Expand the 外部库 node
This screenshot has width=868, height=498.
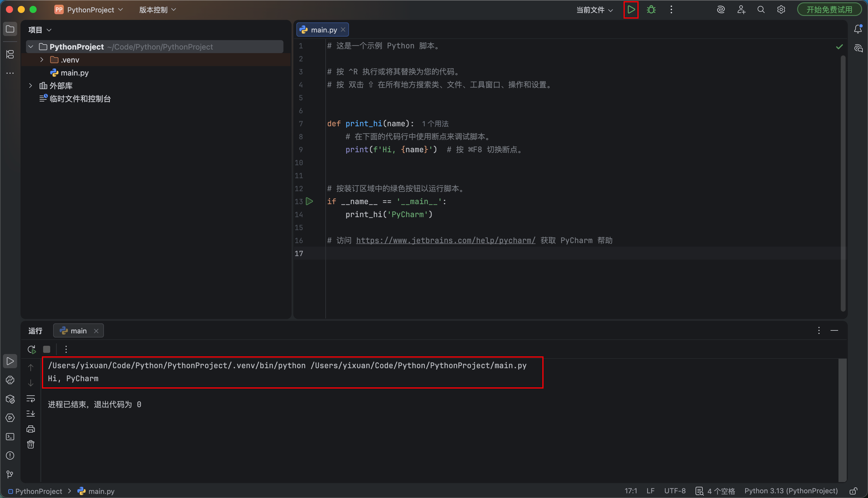pos(31,86)
